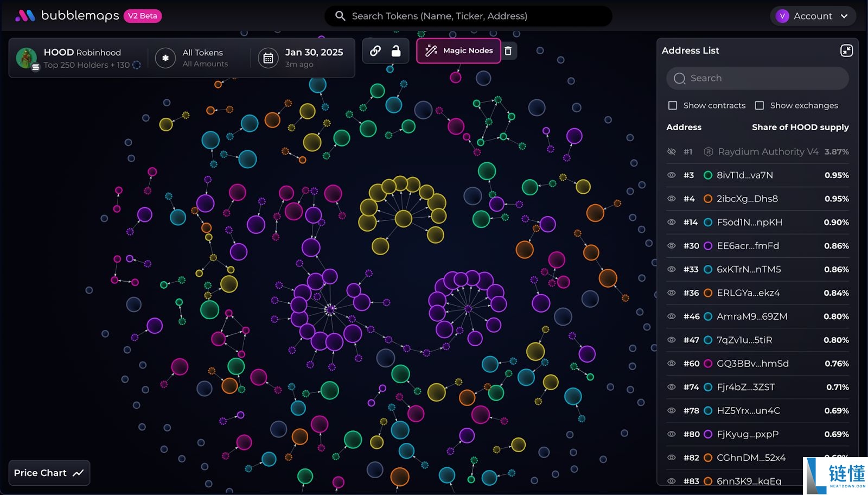Screen dimensions: 868x495
Task: Hide address #33 6xKTrN...nTM5
Action: click(672, 269)
